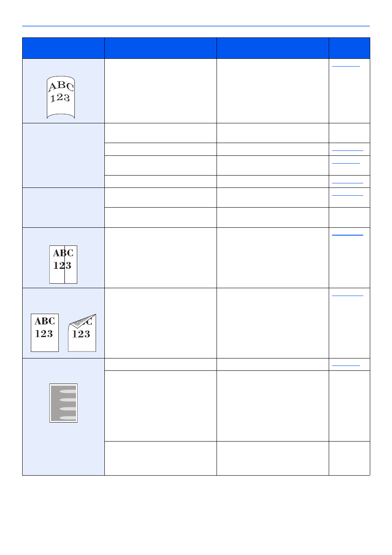Click the large cell right of white streaks image

click(161, 406)
